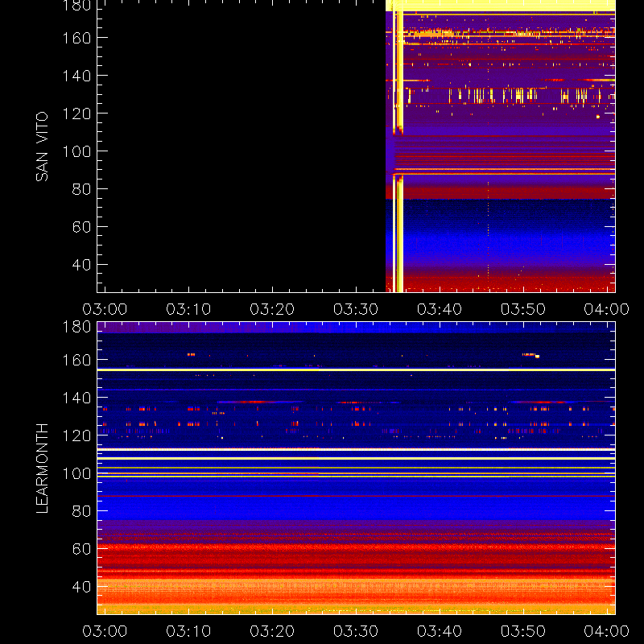Select the 40 tick label on LEARMONTH plot
644x644 pixels.
point(81,587)
